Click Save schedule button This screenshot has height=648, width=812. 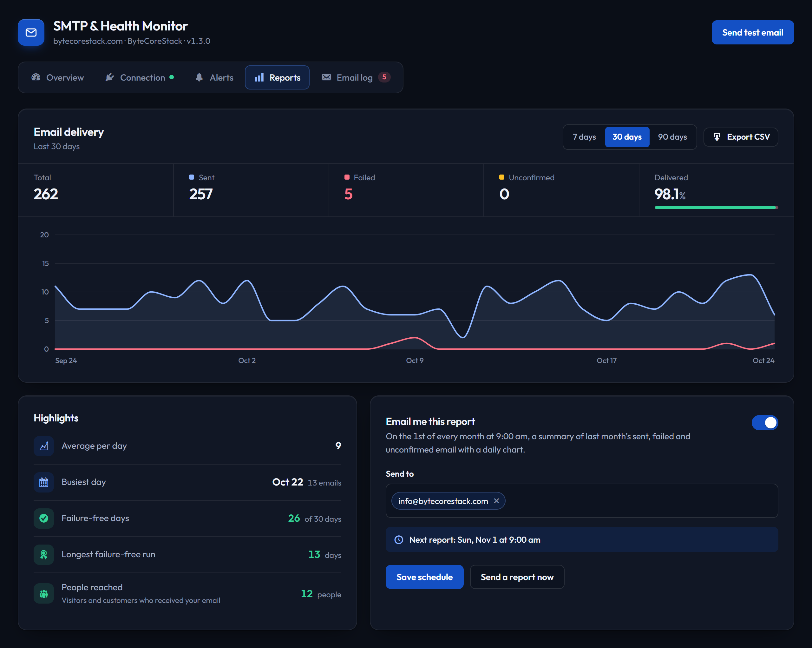pyautogui.click(x=424, y=577)
